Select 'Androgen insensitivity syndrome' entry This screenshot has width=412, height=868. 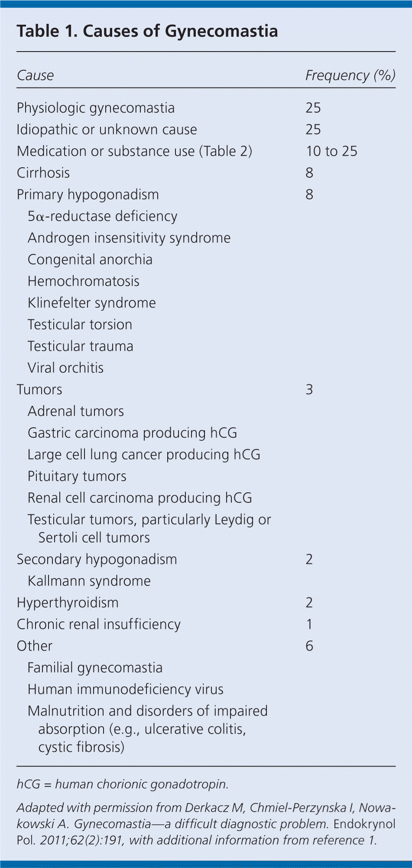(129, 238)
